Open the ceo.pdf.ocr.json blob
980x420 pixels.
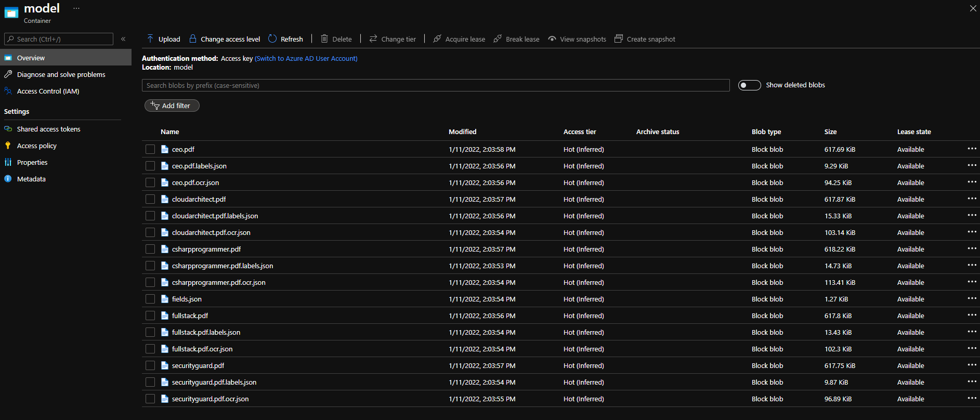[x=195, y=182]
